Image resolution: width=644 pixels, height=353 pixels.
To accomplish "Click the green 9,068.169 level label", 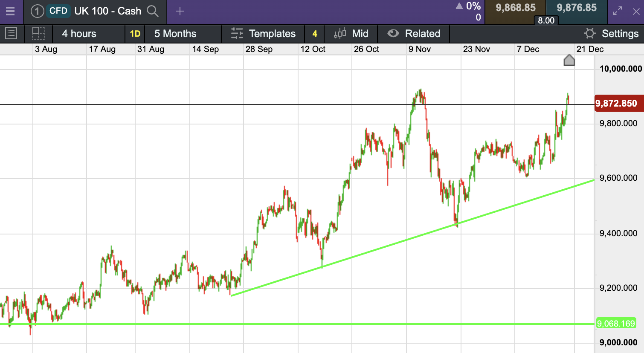I will point(616,324).
